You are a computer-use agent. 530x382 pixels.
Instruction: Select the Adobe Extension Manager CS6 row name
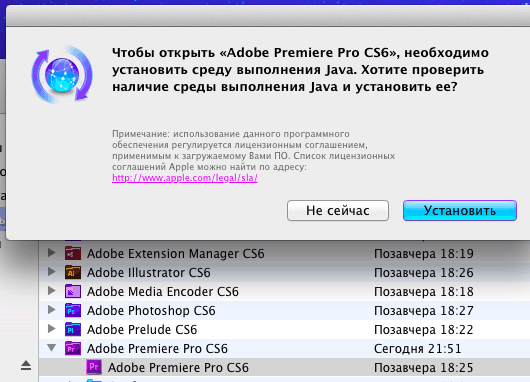176,254
